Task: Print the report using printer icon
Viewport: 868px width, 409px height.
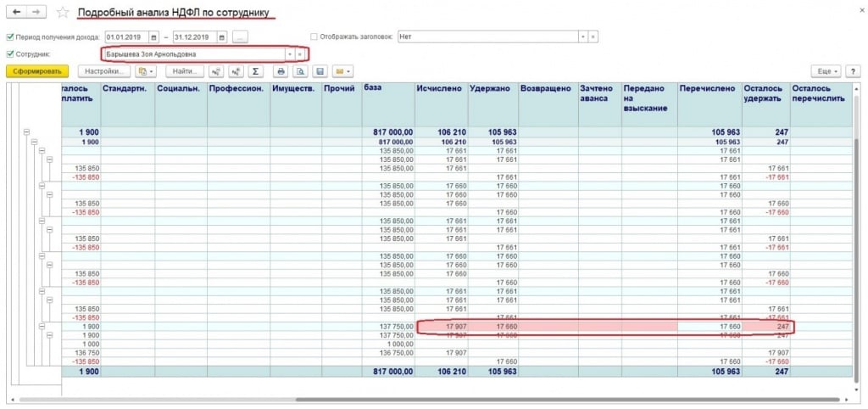Action: tap(281, 71)
